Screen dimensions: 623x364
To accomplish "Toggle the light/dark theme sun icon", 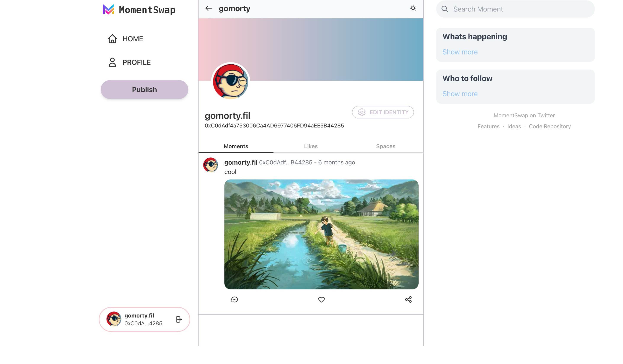I will pos(413,8).
